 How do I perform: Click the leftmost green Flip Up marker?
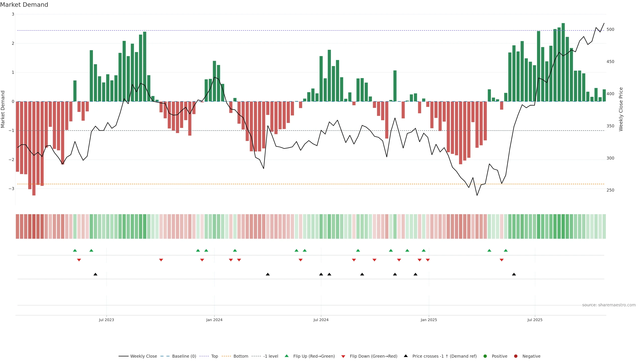(75, 250)
